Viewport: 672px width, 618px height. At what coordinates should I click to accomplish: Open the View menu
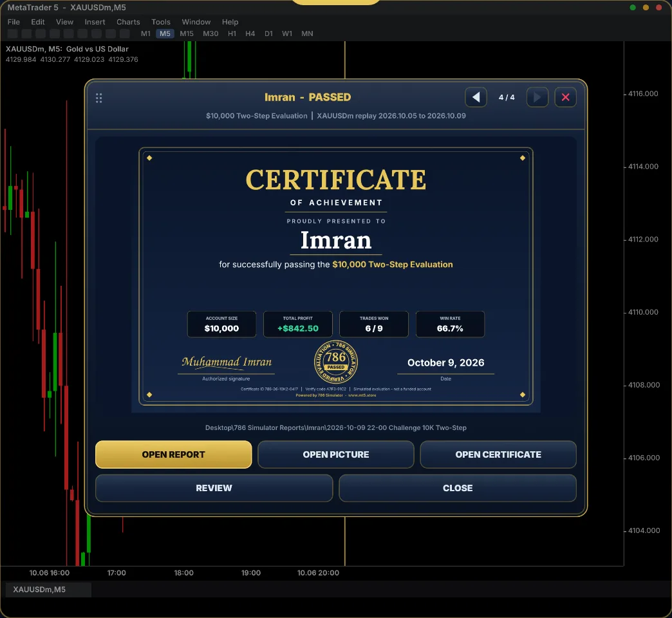pyautogui.click(x=65, y=22)
